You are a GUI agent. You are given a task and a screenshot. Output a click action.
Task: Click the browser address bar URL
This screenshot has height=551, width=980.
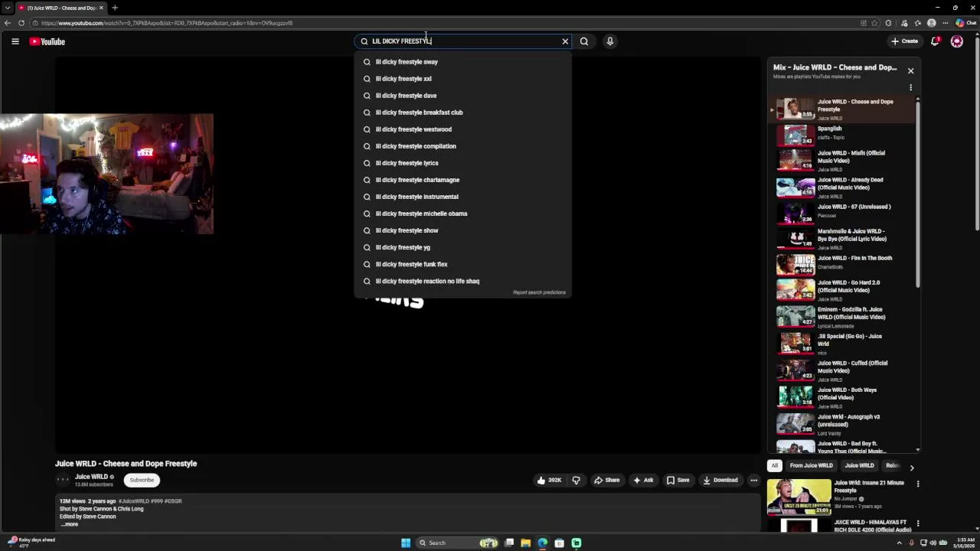[167, 23]
